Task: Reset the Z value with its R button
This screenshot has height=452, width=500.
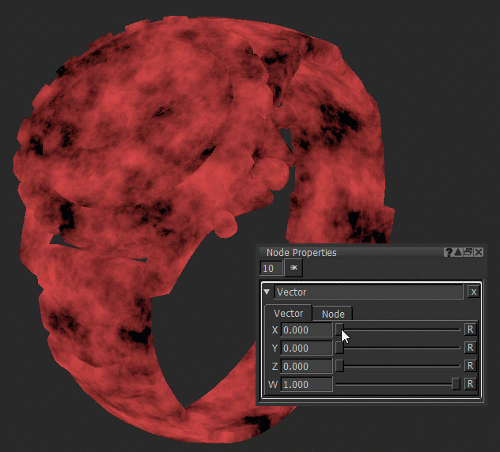Action: tap(470, 366)
